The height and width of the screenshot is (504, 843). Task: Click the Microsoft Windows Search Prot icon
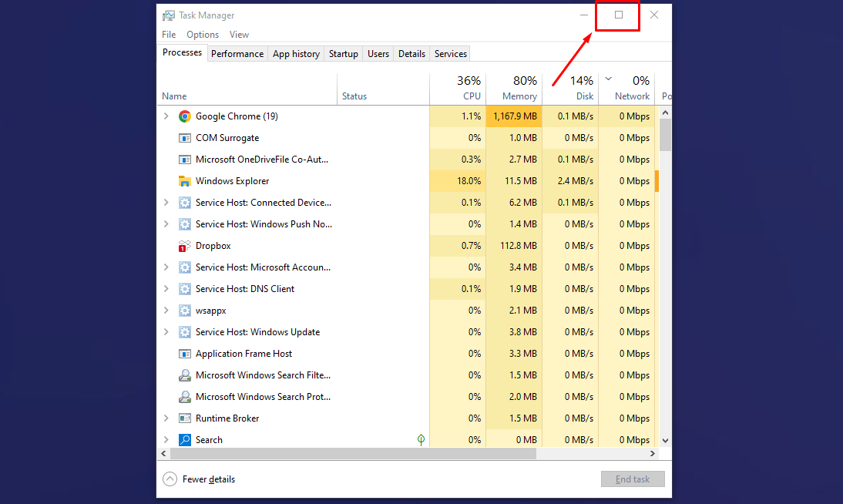[x=184, y=397]
